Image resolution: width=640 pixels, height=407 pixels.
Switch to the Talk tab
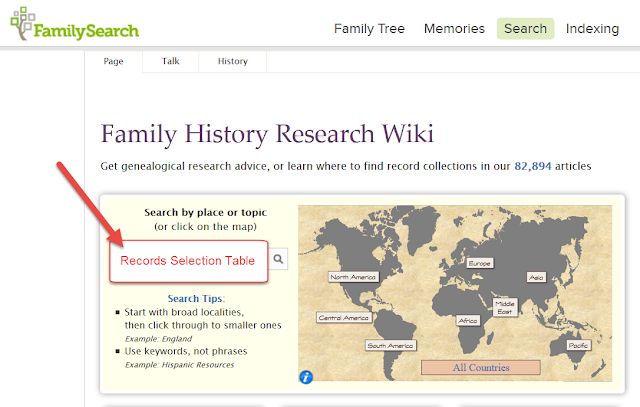(x=170, y=61)
